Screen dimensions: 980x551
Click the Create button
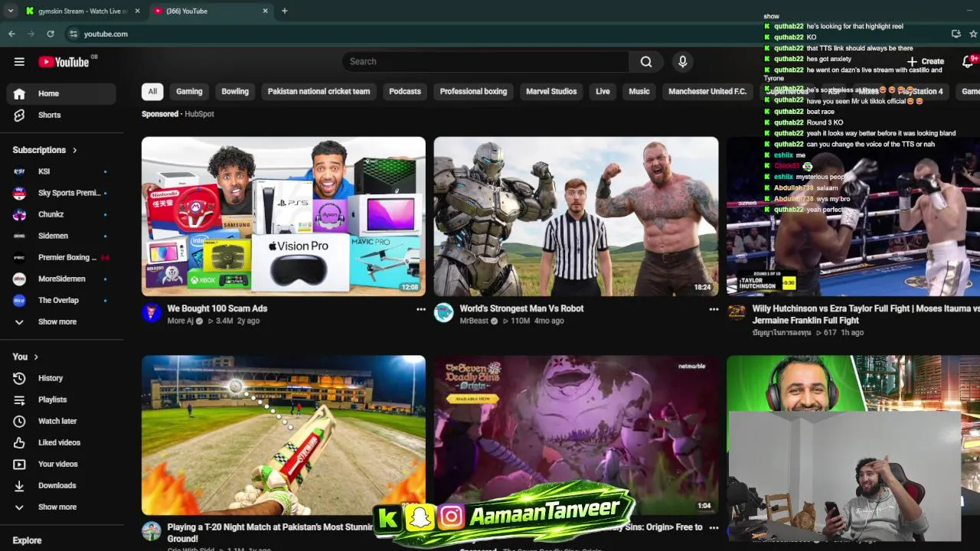(x=925, y=61)
